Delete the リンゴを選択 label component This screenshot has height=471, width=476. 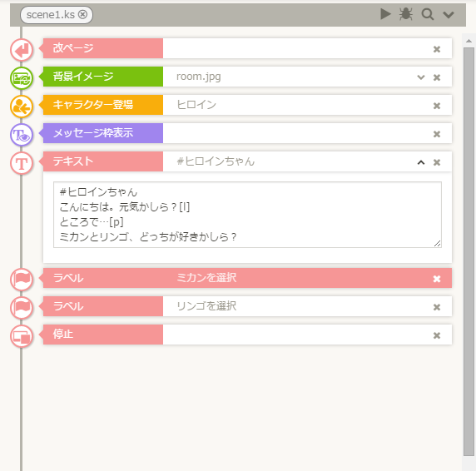click(437, 307)
